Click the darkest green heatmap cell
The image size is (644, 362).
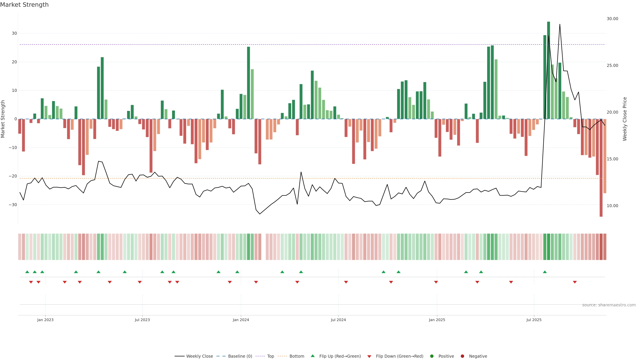tap(549, 247)
